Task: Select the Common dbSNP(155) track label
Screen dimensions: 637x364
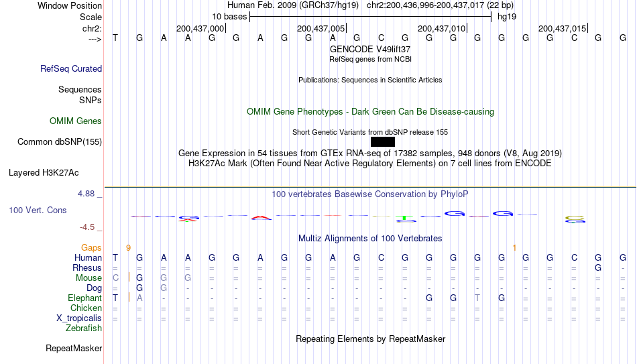Action: (59, 142)
